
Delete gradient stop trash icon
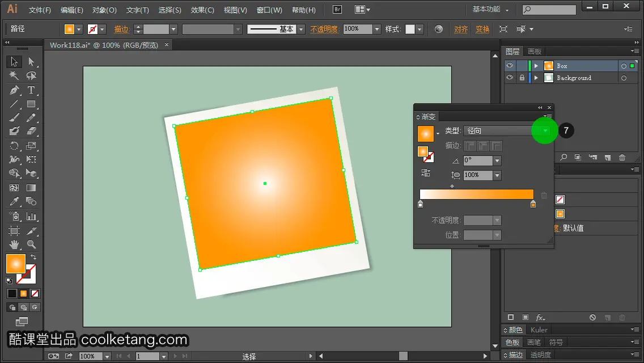(x=544, y=195)
